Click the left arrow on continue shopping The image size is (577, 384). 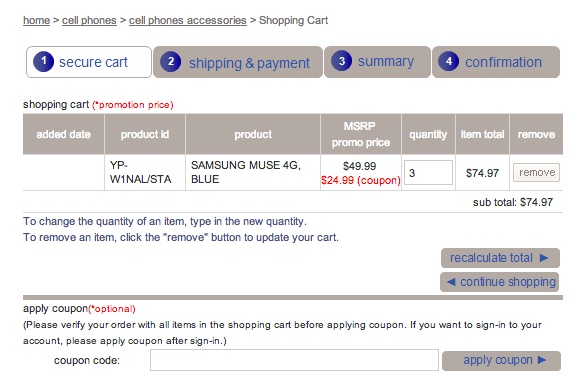point(451,282)
